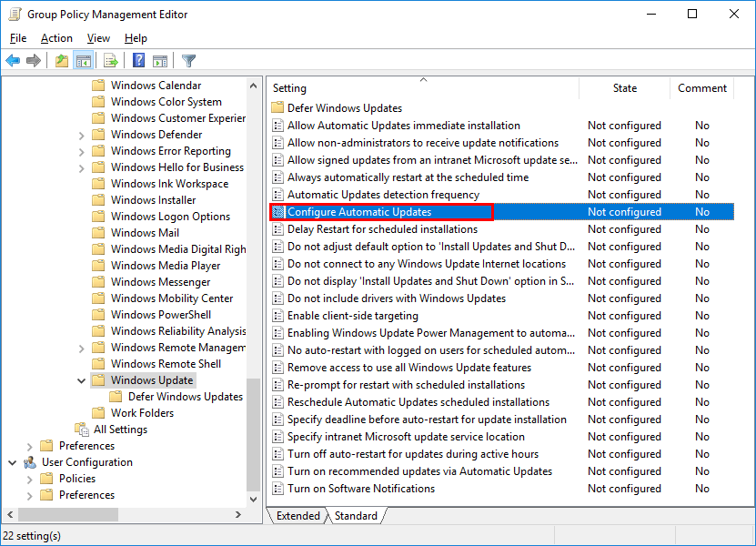
Task: Open the File menu
Action: (x=18, y=38)
